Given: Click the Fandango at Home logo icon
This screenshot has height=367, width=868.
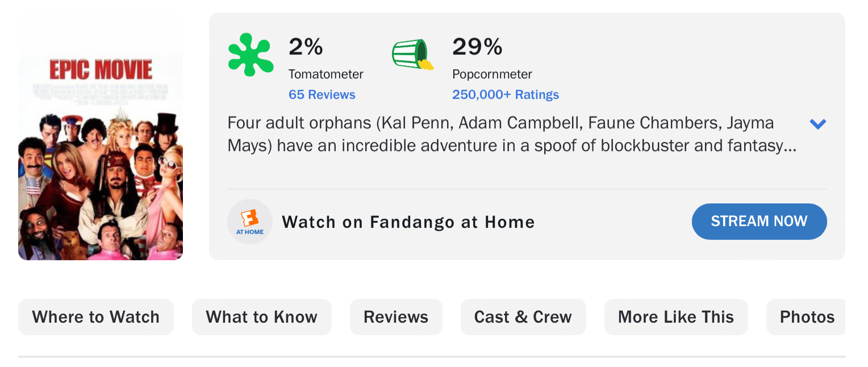Looking at the screenshot, I should [x=250, y=222].
